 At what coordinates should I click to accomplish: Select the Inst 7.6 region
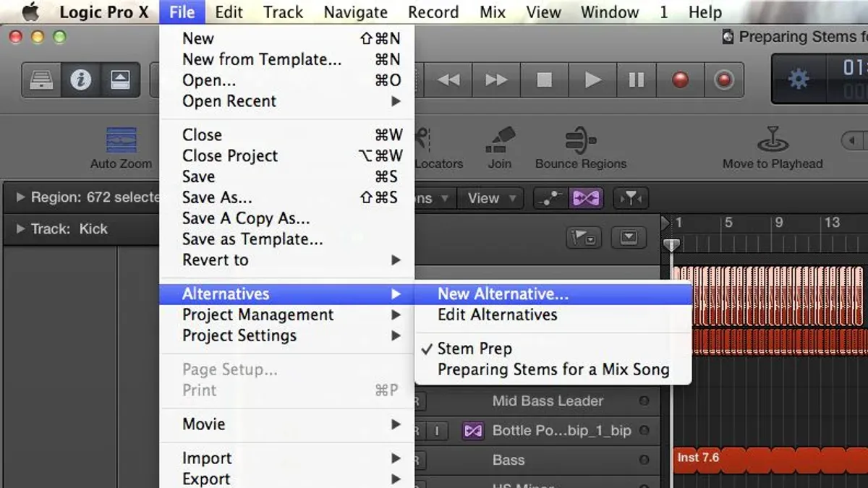tap(770, 460)
